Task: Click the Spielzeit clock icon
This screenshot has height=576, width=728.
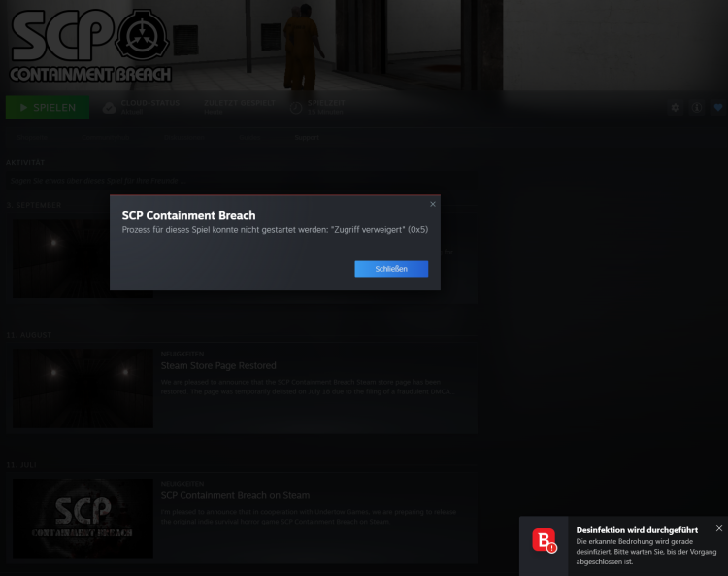Action: (x=296, y=108)
